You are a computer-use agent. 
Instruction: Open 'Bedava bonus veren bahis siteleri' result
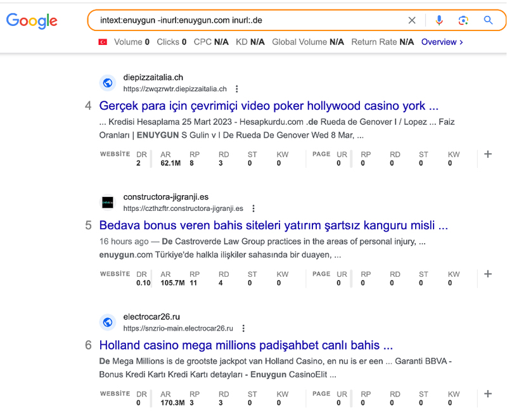pyautogui.click(x=274, y=226)
